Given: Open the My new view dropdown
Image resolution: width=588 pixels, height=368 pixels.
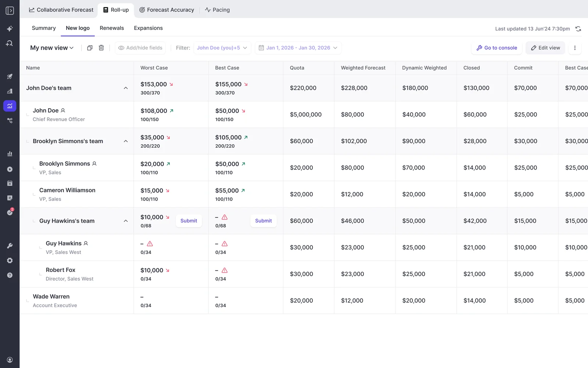Looking at the screenshot, I should [52, 48].
